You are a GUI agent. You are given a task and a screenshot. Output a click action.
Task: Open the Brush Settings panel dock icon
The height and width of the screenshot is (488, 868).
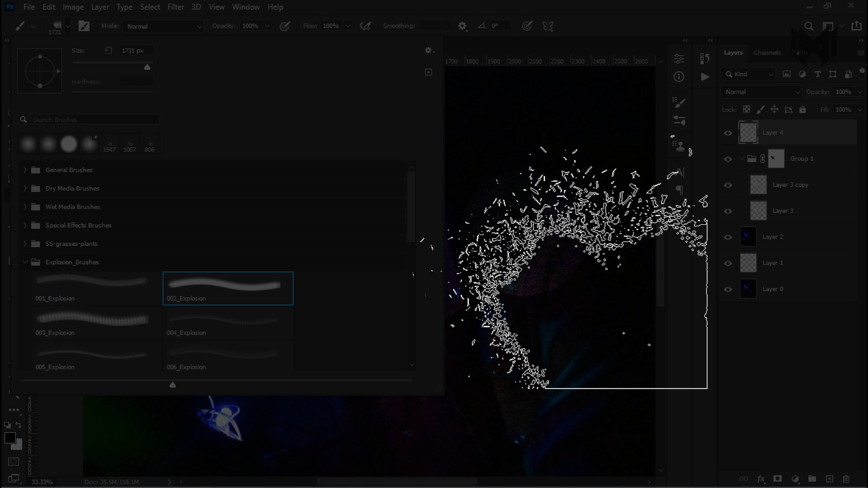click(679, 103)
